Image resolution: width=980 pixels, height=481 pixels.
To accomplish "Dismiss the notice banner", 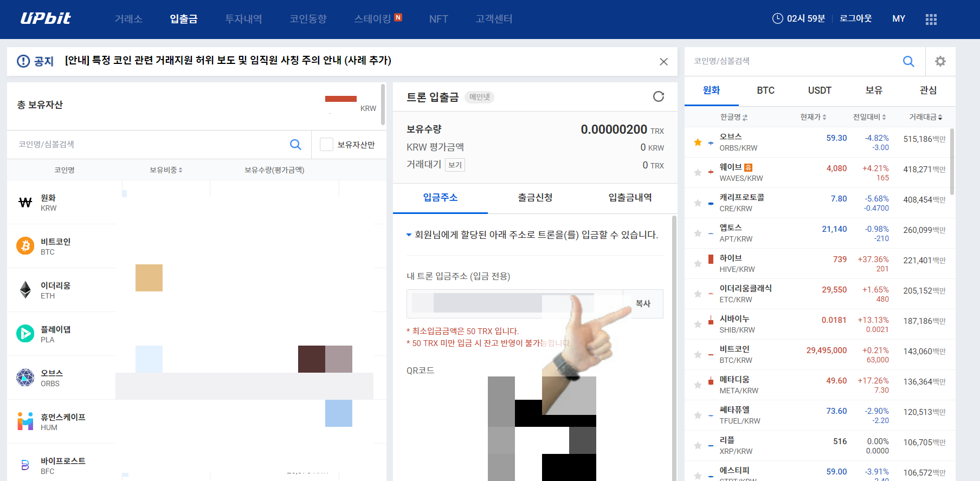I will pyautogui.click(x=663, y=62).
